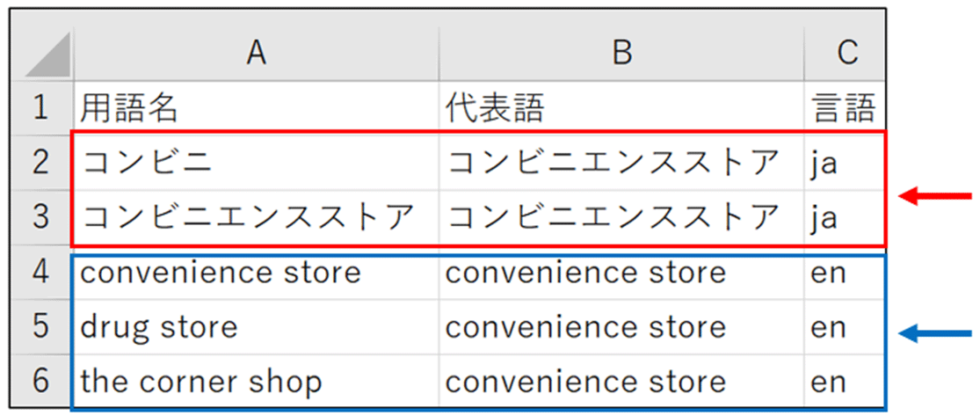Click the 代表語 header cell

pos(621,108)
